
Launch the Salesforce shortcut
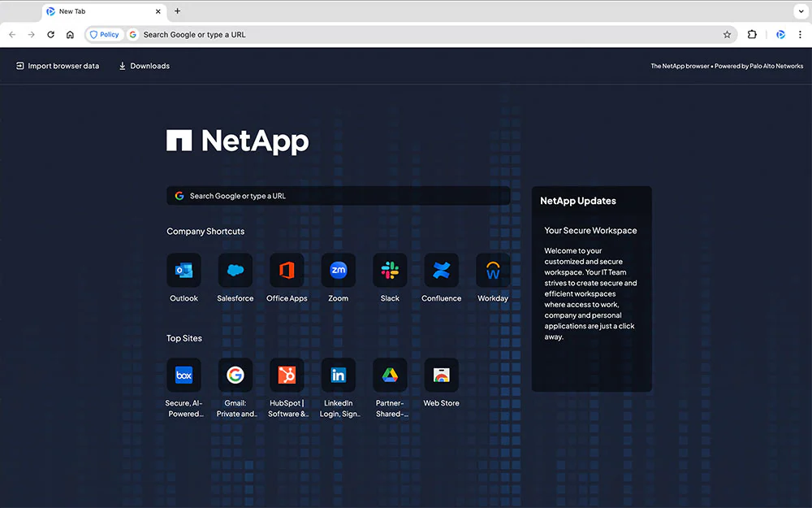235,271
